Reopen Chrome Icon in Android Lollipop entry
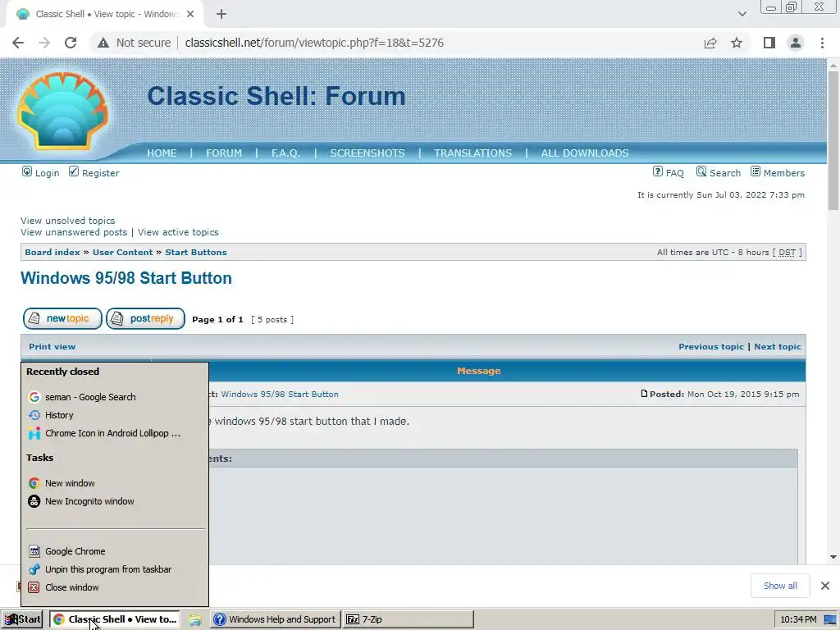The width and height of the screenshot is (840, 630). [x=115, y=433]
